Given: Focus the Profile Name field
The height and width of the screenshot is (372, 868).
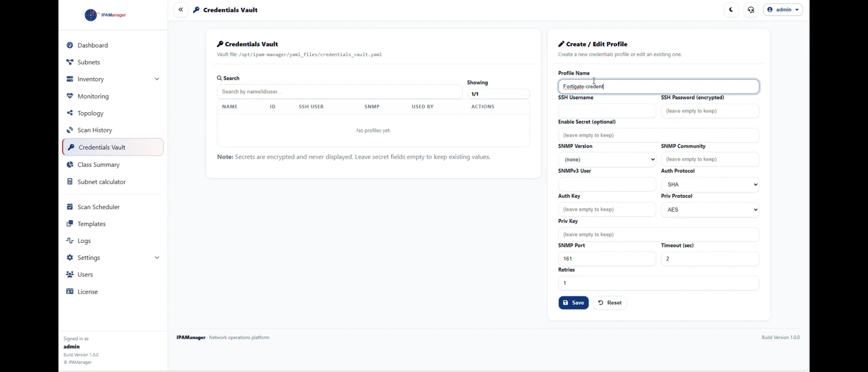Looking at the screenshot, I should click(659, 87).
